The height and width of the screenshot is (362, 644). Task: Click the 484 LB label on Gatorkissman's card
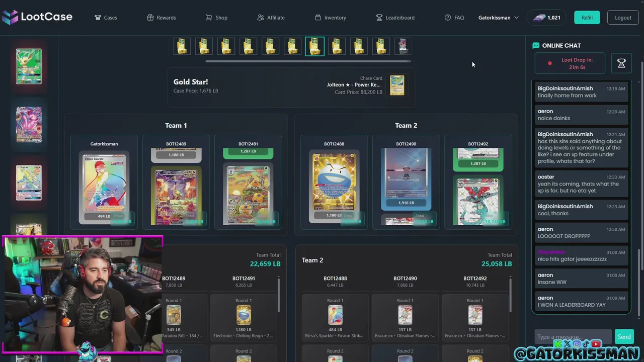click(x=104, y=216)
